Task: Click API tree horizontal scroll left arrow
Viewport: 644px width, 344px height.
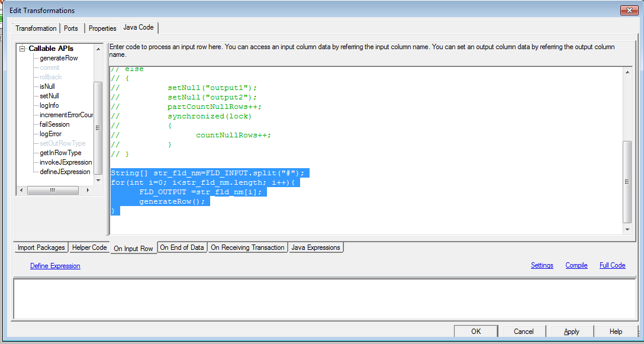Action: [22, 190]
